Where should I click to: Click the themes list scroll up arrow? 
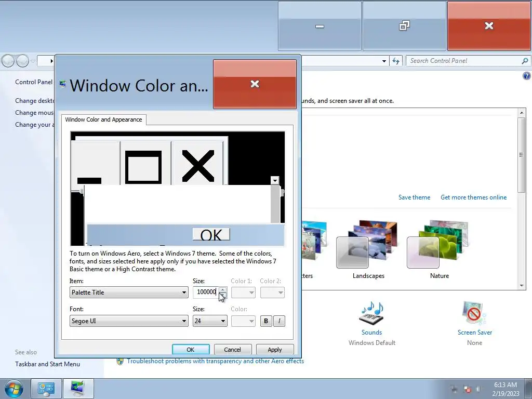click(522, 113)
